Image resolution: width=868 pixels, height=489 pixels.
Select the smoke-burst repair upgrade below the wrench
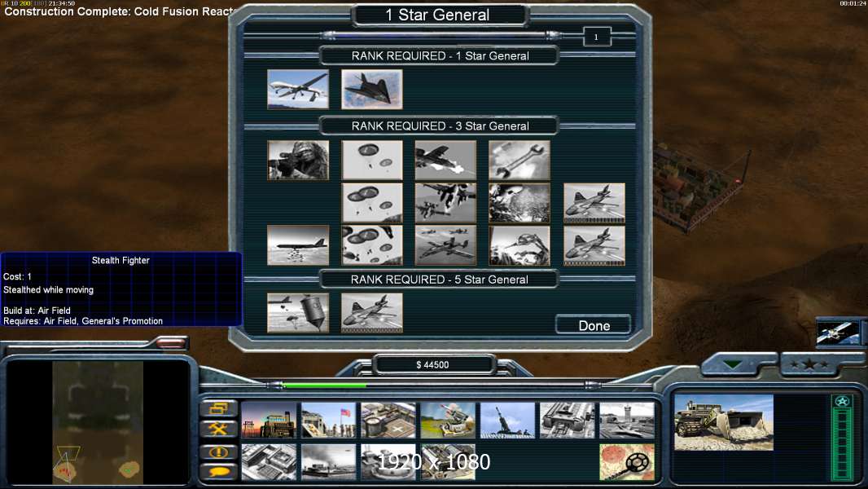pyautogui.click(x=519, y=203)
